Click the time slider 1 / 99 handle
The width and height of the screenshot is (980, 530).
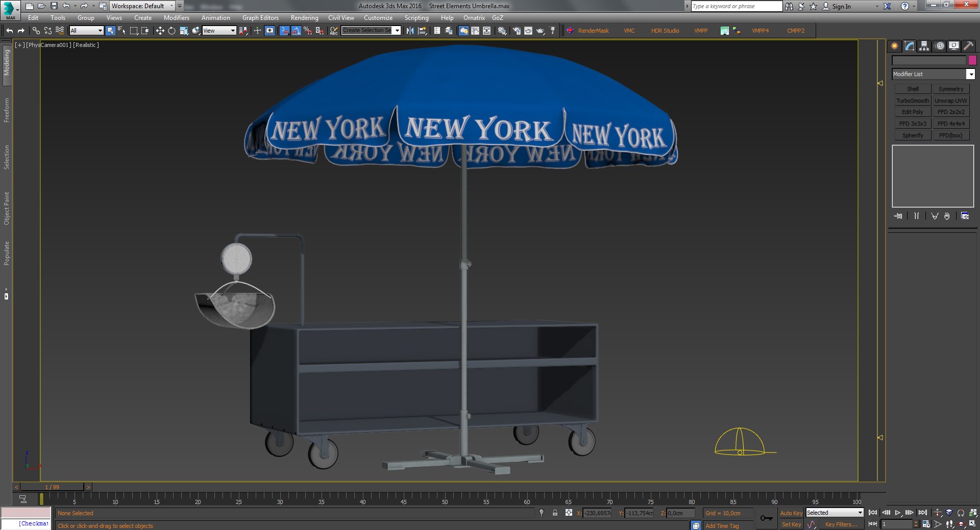(52, 487)
